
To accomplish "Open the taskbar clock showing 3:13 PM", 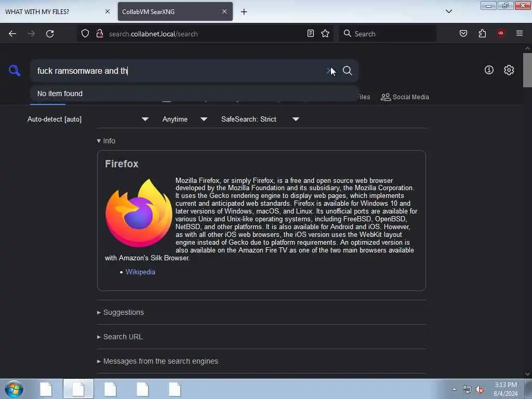I will (506, 389).
